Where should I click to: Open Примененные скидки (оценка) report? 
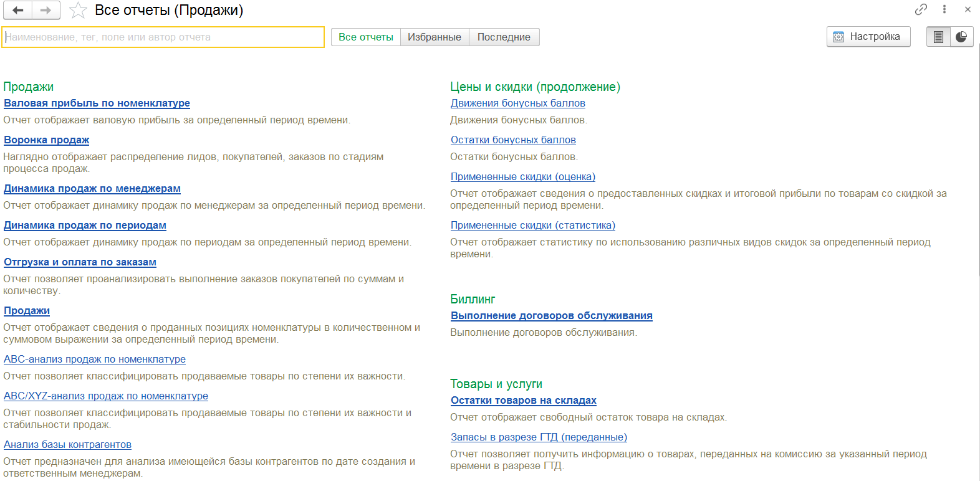point(523,177)
